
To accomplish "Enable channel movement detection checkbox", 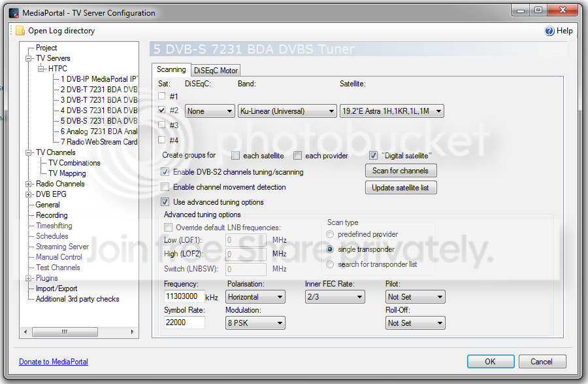I will pos(165,187).
